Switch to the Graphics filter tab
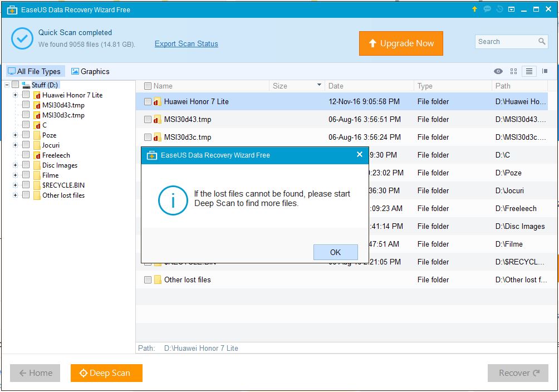 pos(90,71)
